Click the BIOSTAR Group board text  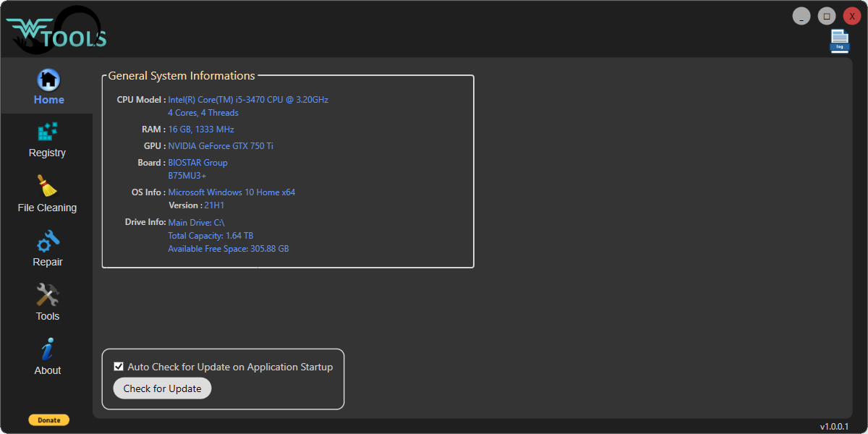(x=198, y=163)
